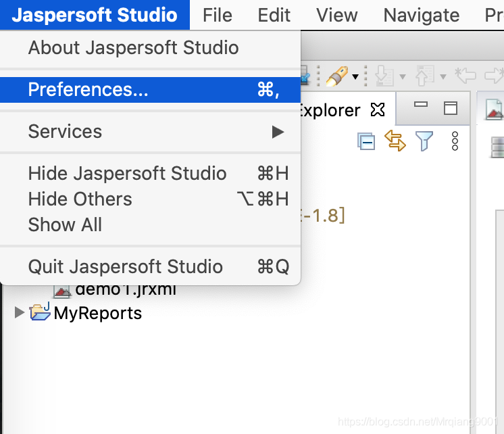
Task: Click next annotation down-arrow icon
Action: pyautogui.click(x=384, y=76)
